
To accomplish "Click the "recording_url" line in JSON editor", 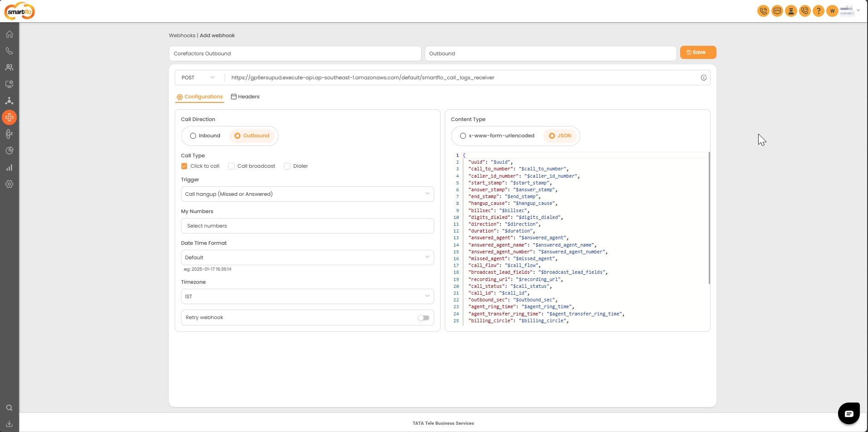I will point(516,279).
